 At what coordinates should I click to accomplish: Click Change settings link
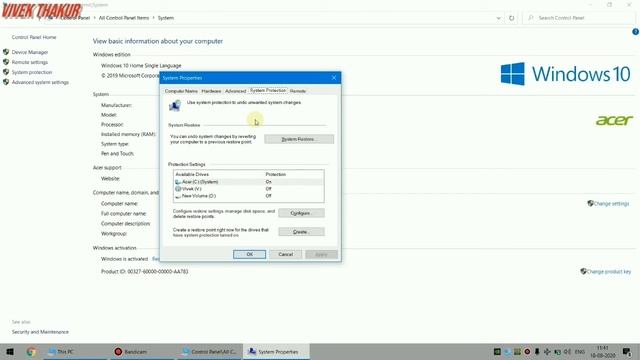(611, 204)
